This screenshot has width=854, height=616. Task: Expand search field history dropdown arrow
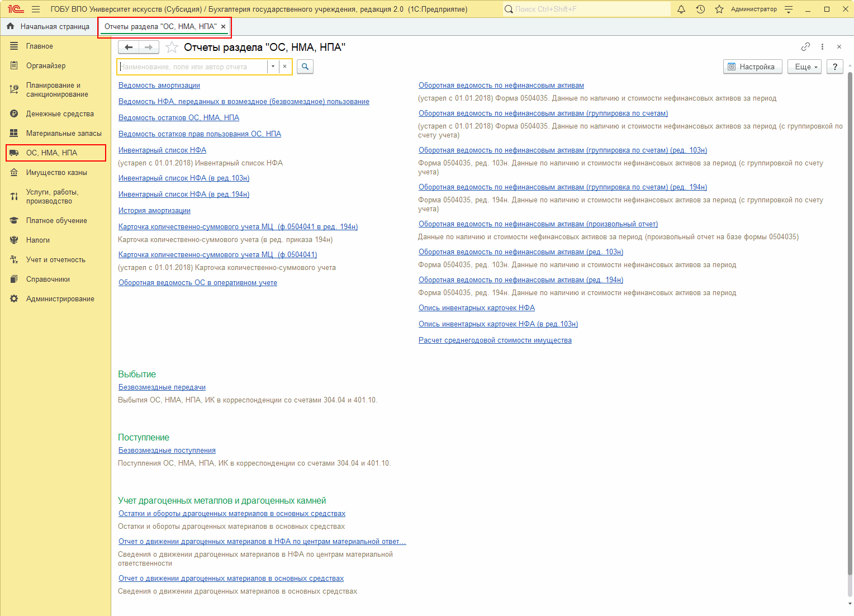point(273,67)
